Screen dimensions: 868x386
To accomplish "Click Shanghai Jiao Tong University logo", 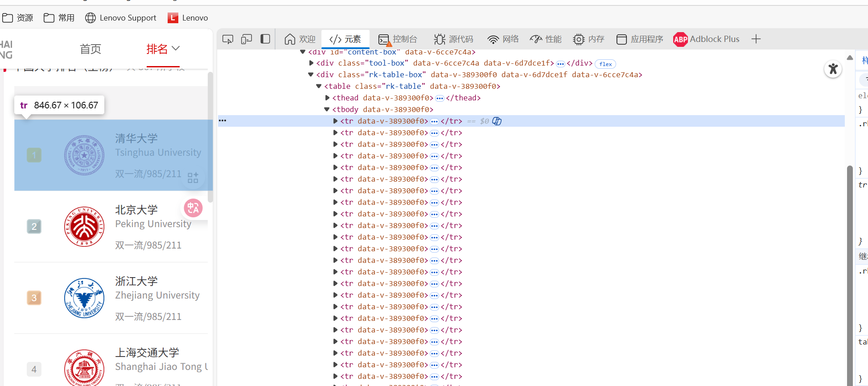I will (x=84, y=368).
